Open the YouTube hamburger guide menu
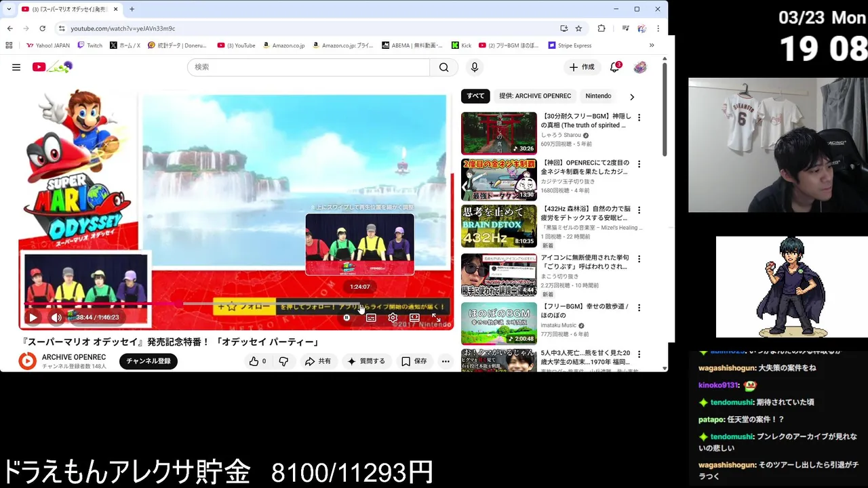868x488 pixels. pyautogui.click(x=16, y=67)
